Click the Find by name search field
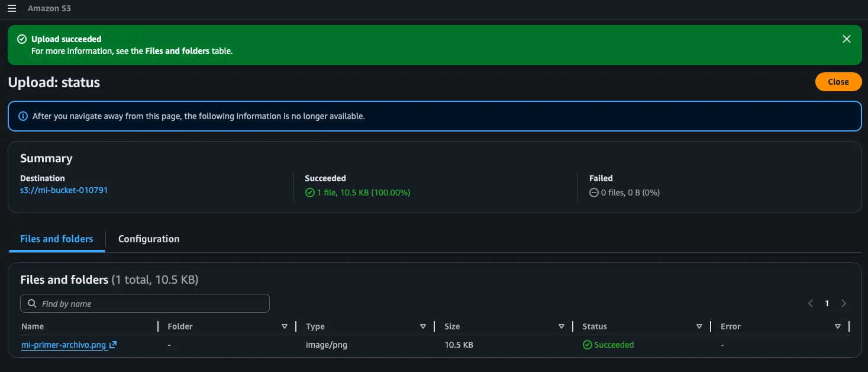Viewport: 868px width, 372px height. [x=145, y=303]
